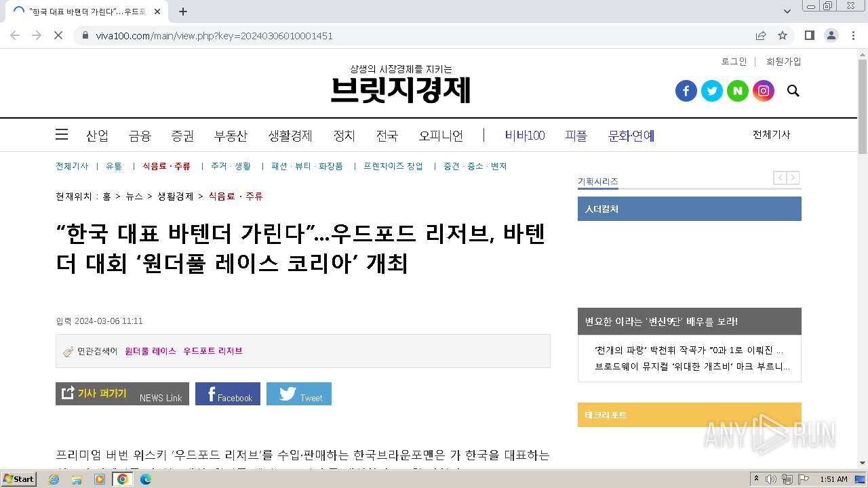Click the 1:51 AM taskbar clock
868x488 pixels.
(x=833, y=479)
